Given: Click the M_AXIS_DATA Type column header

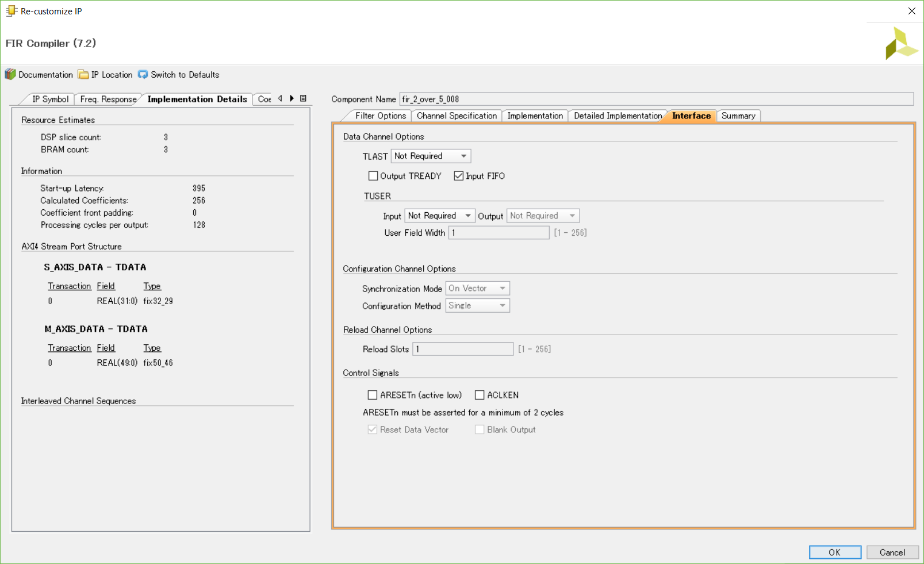Looking at the screenshot, I should point(152,348).
